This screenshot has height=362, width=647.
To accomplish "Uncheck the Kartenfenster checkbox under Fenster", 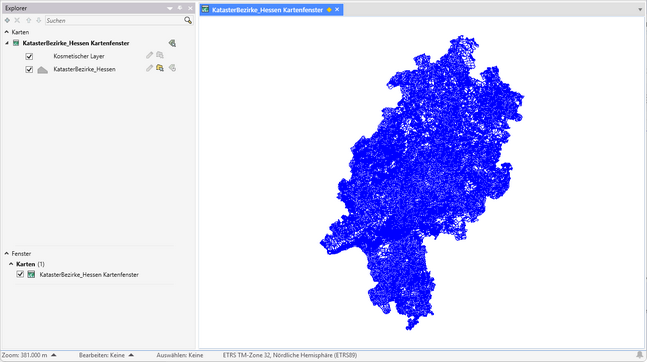I will coord(20,274).
